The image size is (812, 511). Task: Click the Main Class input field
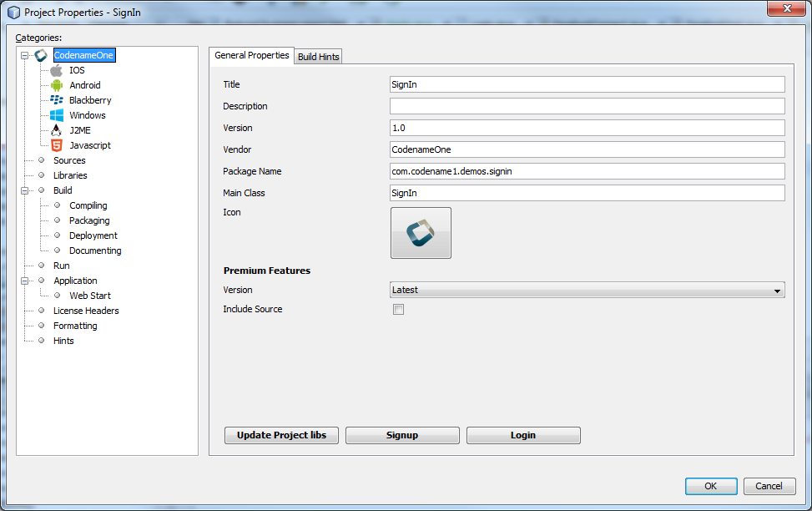(x=587, y=194)
